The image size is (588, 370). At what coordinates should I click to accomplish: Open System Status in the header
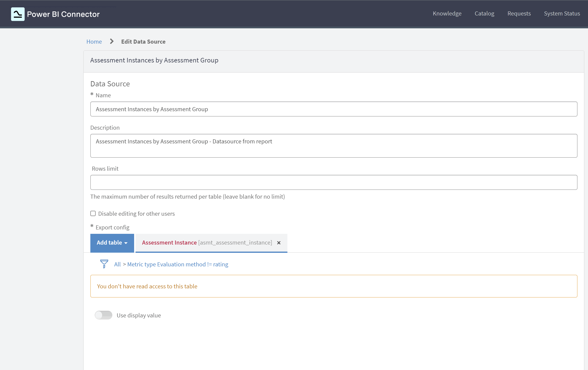point(562,13)
